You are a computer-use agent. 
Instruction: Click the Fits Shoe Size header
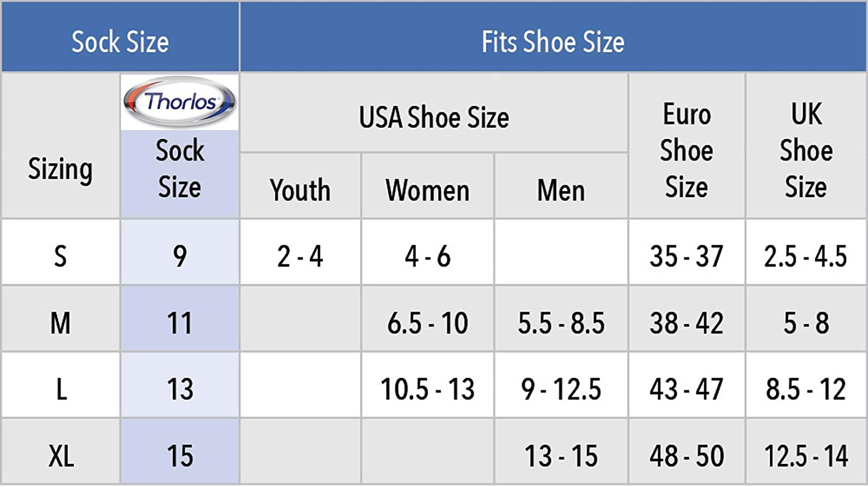pyautogui.click(x=553, y=42)
